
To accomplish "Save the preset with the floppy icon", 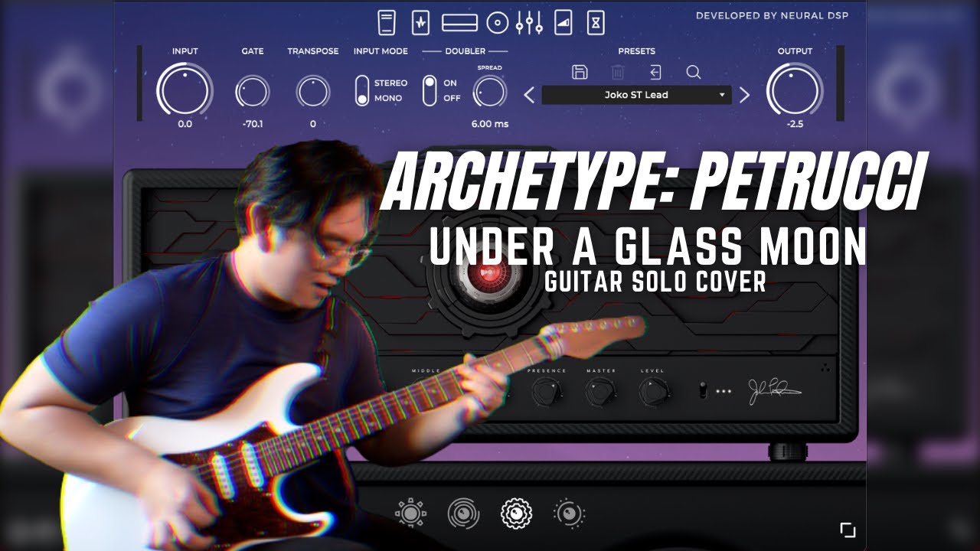I will pos(580,73).
